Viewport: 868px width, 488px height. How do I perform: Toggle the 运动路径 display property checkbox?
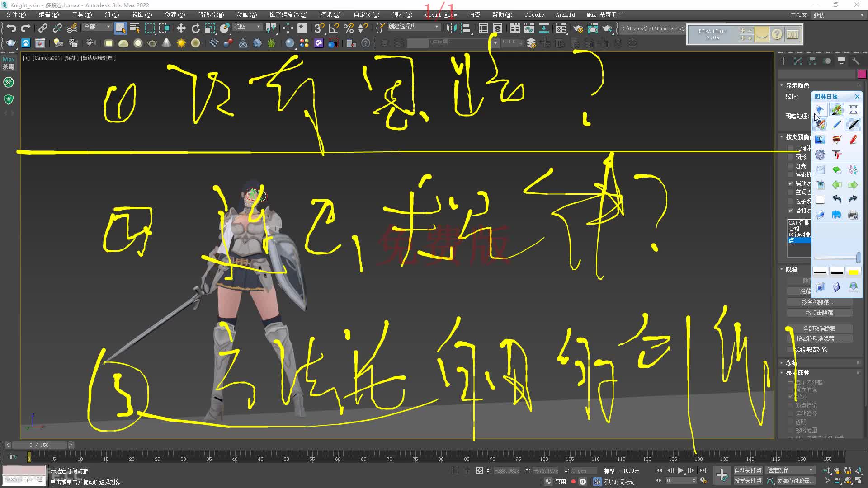791,413
